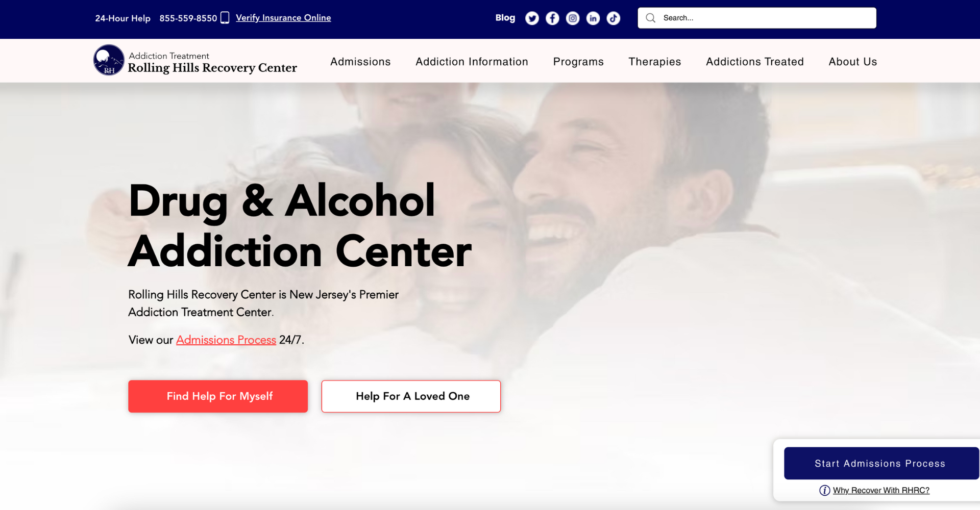Expand the Addictions Treated menu

755,62
